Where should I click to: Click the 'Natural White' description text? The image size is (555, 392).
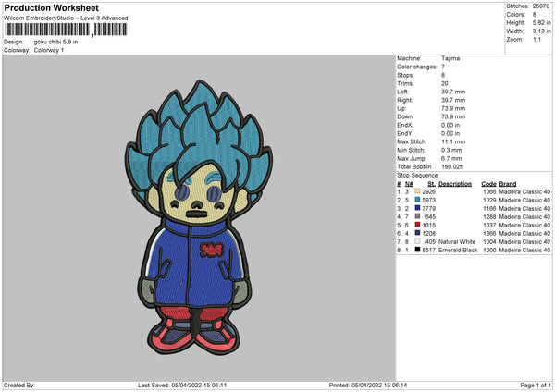point(457,241)
